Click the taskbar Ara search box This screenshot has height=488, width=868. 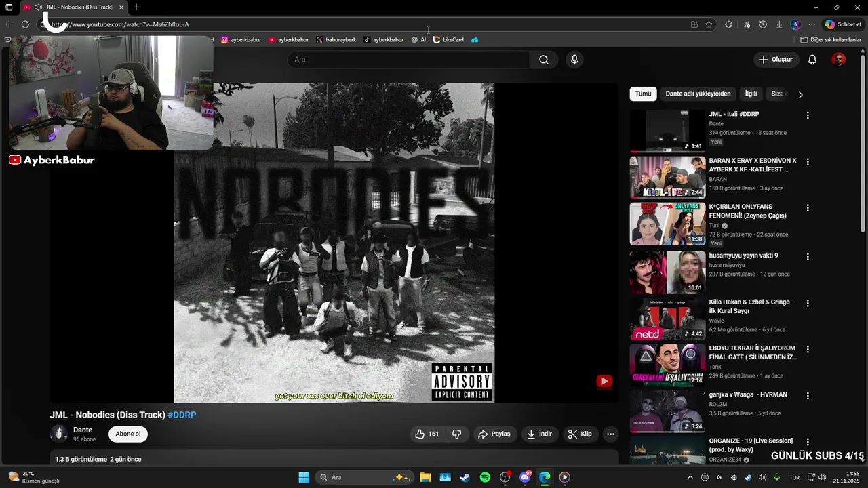point(364,477)
